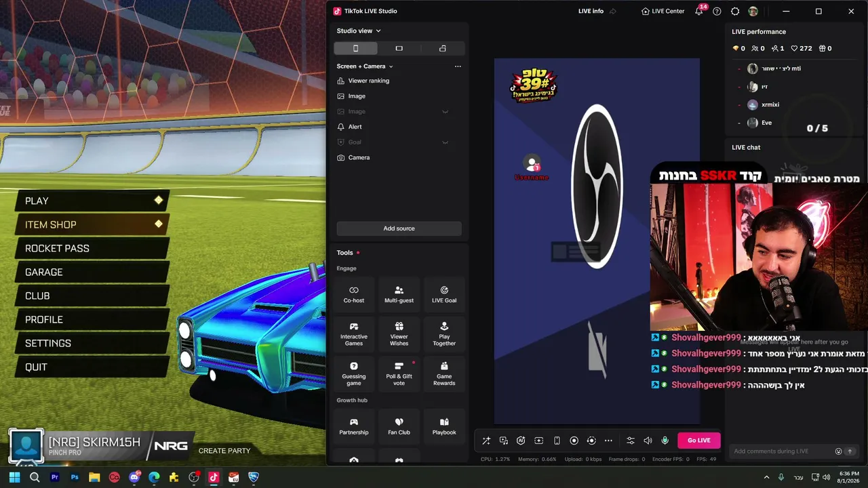Switch to the third dual layout option

443,48
